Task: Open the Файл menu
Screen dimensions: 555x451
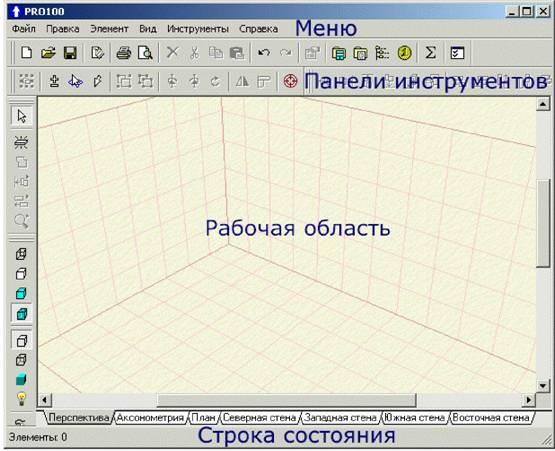Action: coord(24,29)
